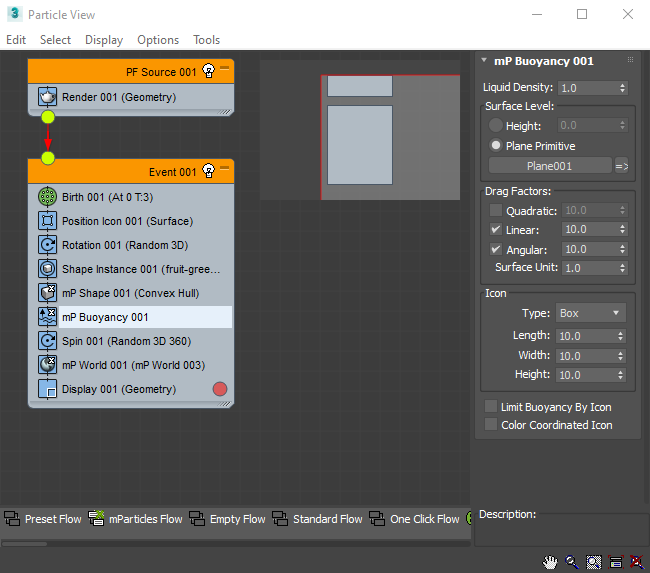Click the arrow button beside Plane001

621,166
